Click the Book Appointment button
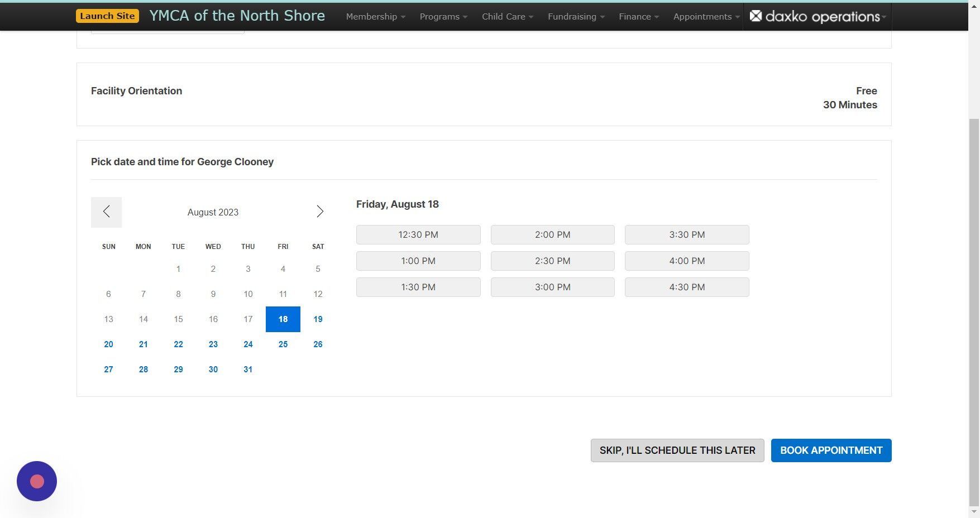The height and width of the screenshot is (518, 980). 830,450
